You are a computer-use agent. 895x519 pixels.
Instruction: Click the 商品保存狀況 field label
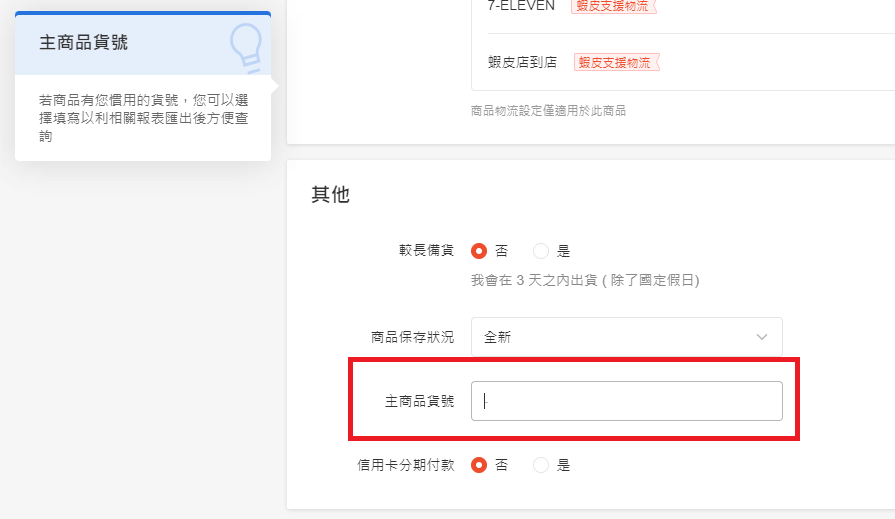(412, 337)
